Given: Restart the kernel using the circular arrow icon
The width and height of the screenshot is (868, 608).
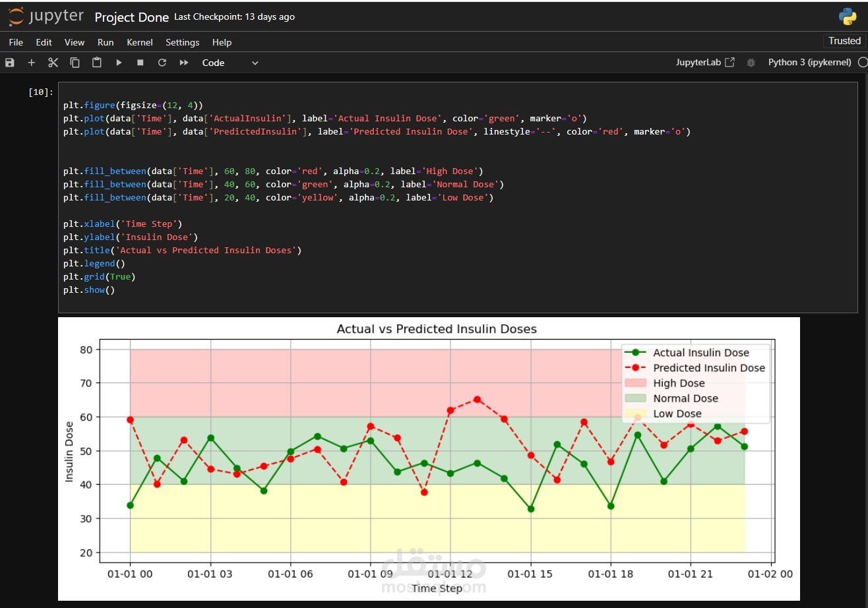Looking at the screenshot, I should [x=162, y=62].
